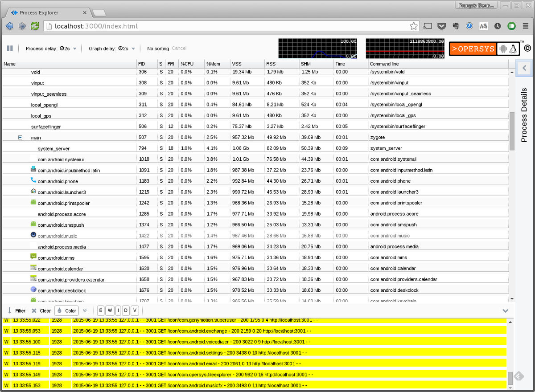This screenshot has width=535, height=392.
Task: Open the log Color picker button
Action: pos(66,310)
